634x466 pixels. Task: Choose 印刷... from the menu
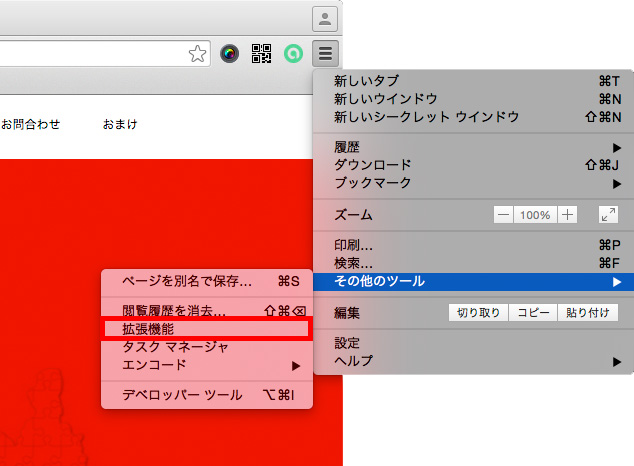point(473,245)
